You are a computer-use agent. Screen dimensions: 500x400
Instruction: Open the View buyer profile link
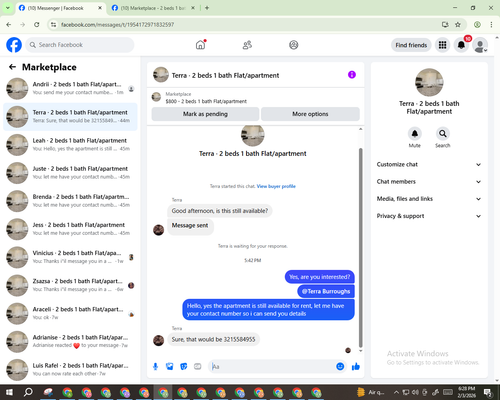tap(276, 186)
